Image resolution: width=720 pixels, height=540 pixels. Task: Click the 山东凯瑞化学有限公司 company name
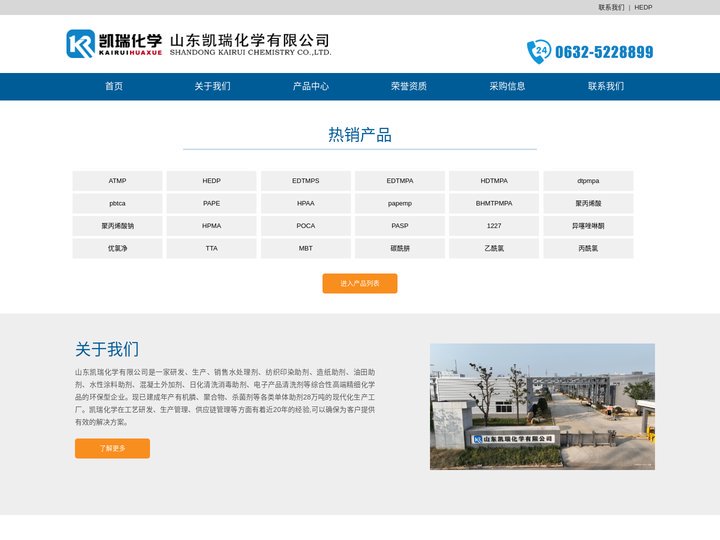[x=250, y=40]
